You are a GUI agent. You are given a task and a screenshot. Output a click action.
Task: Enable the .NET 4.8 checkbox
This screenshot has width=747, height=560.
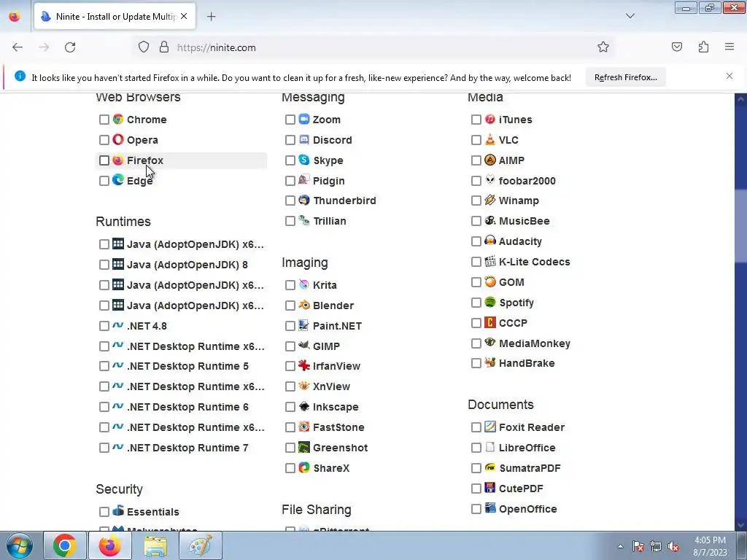[x=104, y=326]
